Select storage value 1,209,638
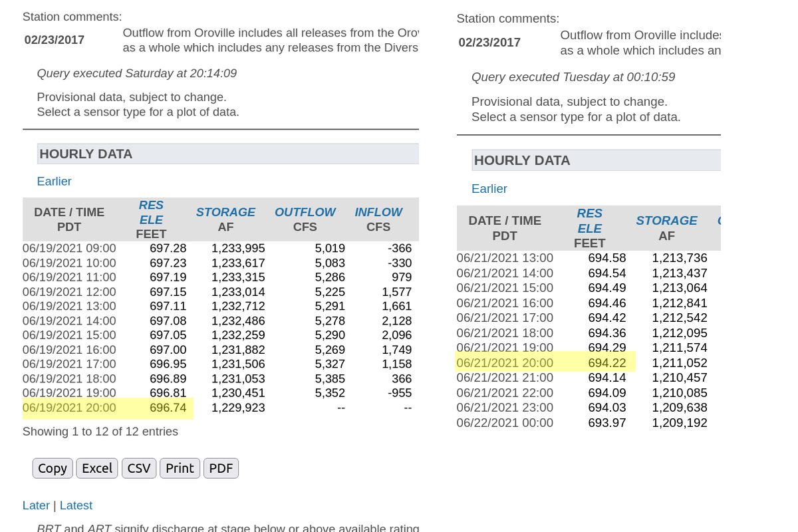Image resolution: width=798 pixels, height=532 pixels. 680,408
